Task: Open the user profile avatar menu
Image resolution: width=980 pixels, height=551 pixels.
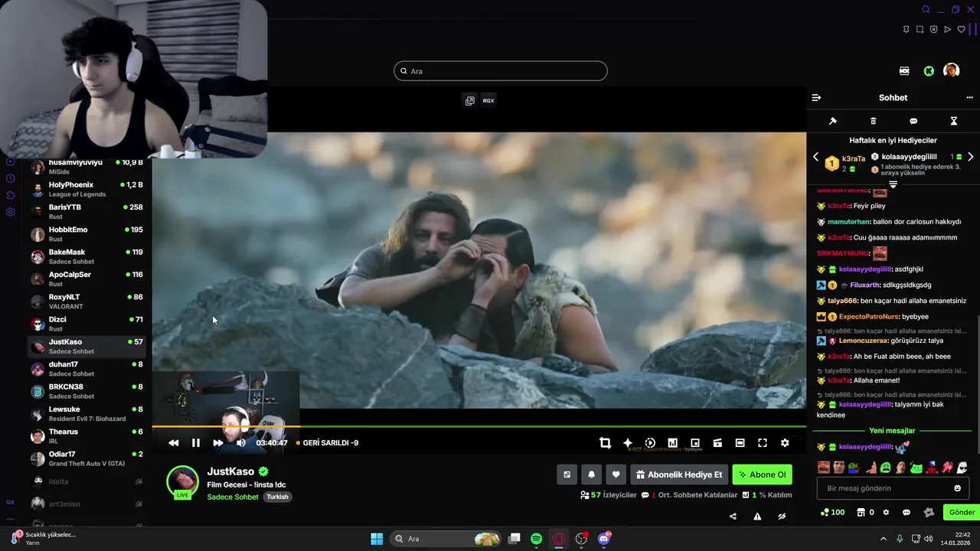Action: tap(951, 70)
